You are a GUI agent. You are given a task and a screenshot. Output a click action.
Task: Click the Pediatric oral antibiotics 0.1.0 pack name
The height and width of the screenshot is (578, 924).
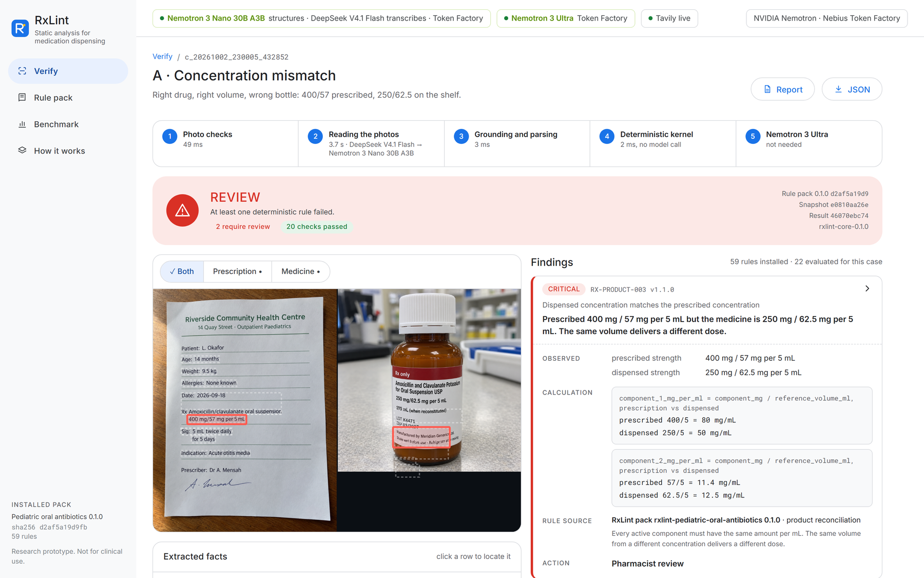tap(57, 517)
